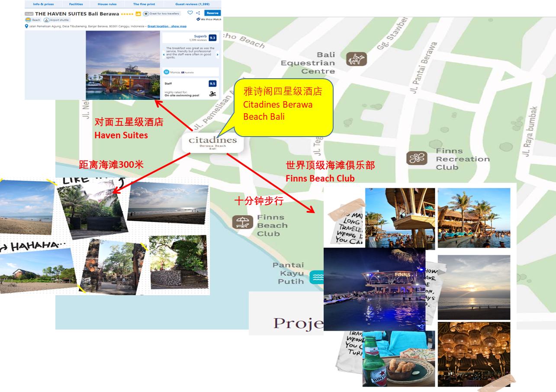Viewport: 556px width, 392px height.
Task: Click the Bali Equestrian Centre horse icon
Action: click(x=357, y=59)
